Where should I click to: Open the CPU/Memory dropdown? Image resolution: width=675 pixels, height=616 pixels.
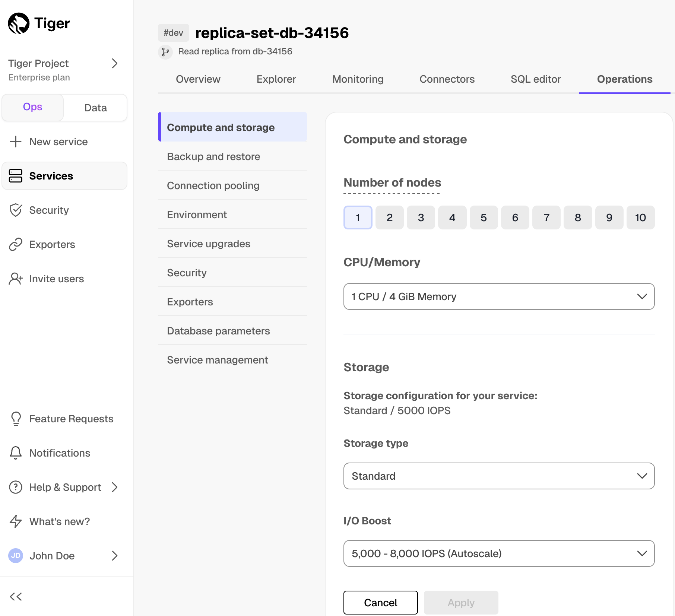pyautogui.click(x=499, y=296)
